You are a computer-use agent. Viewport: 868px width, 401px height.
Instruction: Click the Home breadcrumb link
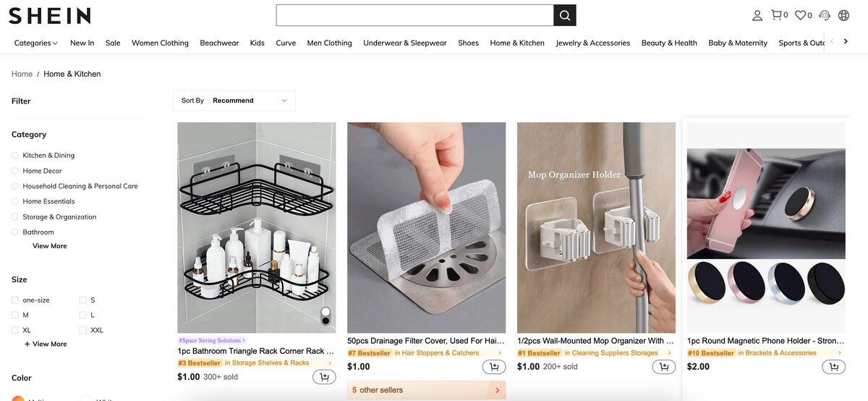(x=22, y=74)
